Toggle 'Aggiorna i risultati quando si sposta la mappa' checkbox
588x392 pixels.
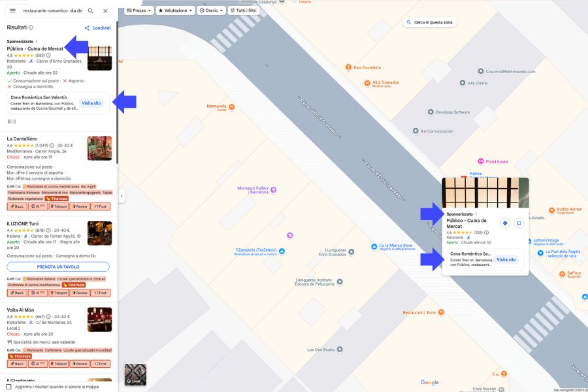tap(9, 386)
